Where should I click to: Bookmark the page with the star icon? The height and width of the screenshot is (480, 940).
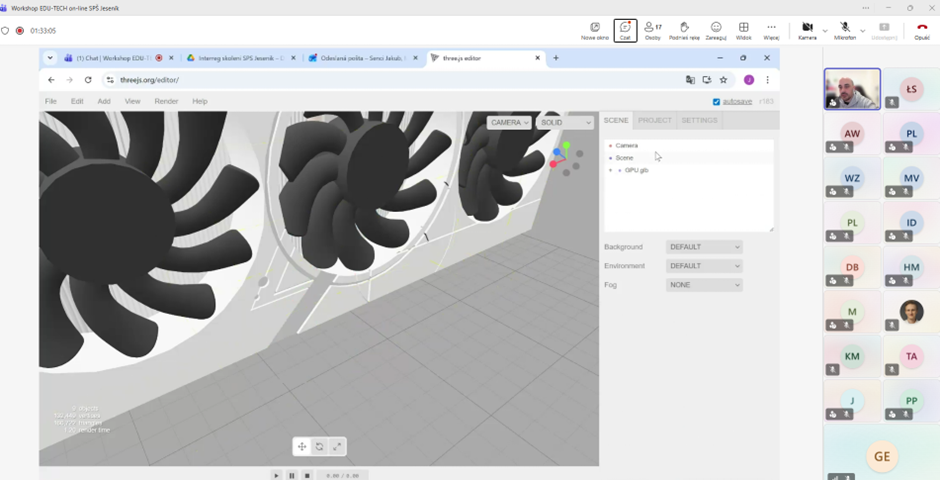coord(723,80)
